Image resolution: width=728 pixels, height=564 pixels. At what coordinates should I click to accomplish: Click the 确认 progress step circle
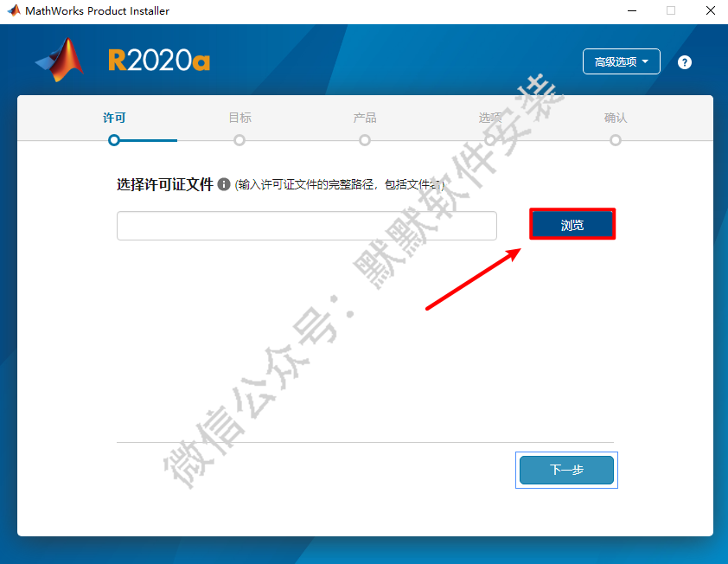coord(616,140)
